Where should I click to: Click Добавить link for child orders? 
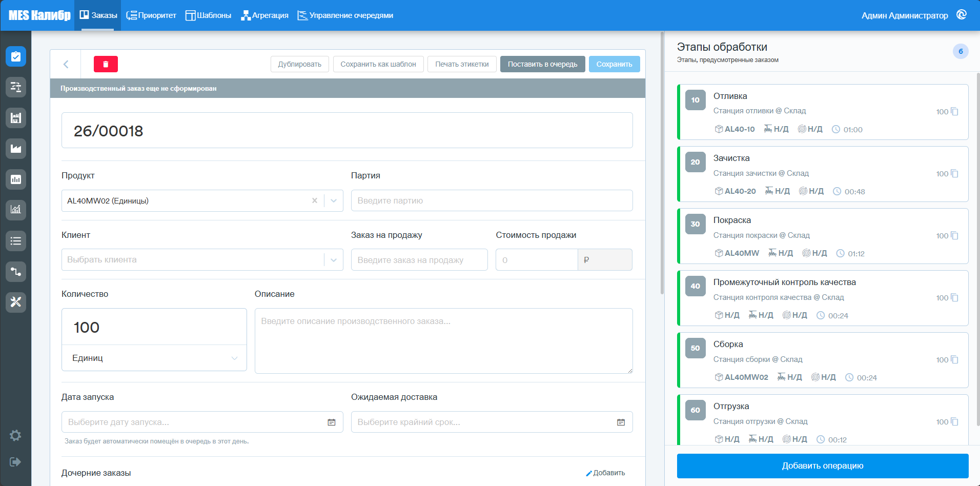coord(605,473)
